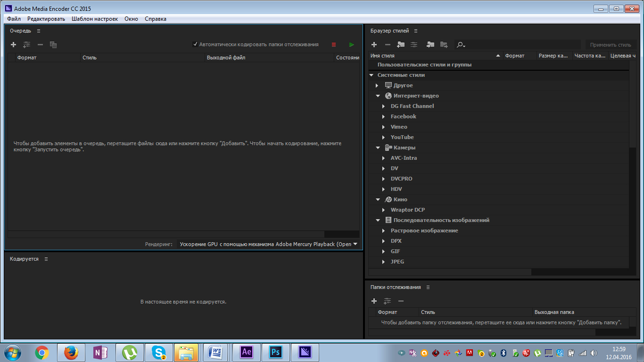Open Photoshop from the taskbar
This screenshot has height=362, width=644.
pyautogui.click(x=276, y=352)
